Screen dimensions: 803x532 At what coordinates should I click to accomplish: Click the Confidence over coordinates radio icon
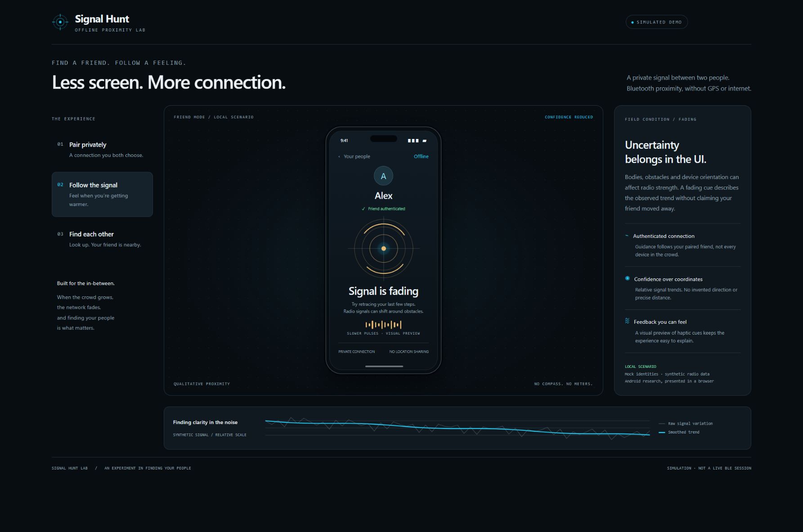[x=628, y=278]
